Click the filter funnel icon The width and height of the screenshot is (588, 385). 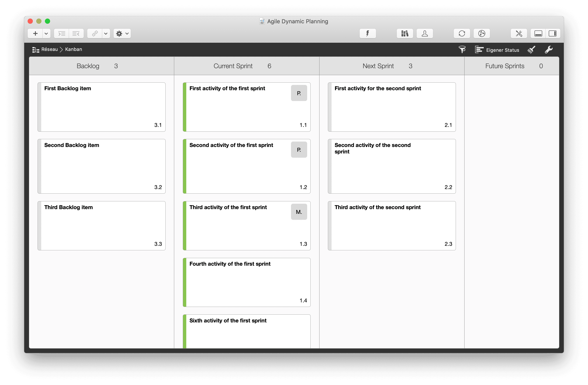[x=462, y=50]
